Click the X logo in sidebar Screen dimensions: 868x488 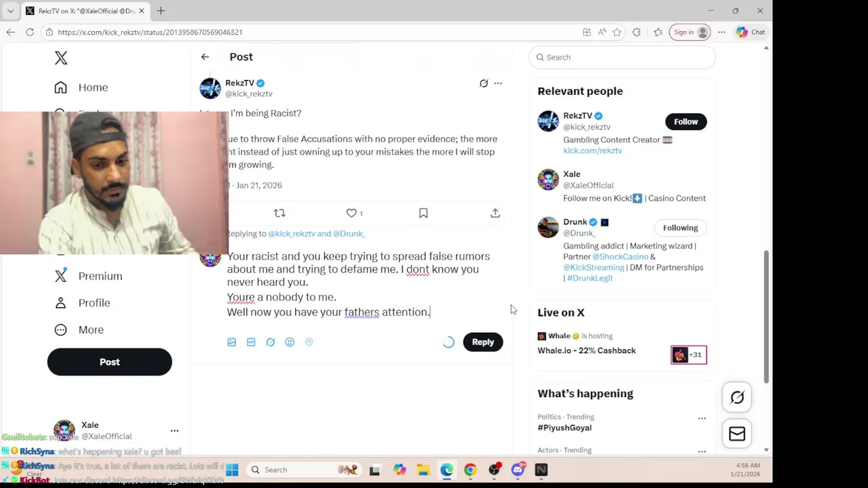(x=61, y=58)
